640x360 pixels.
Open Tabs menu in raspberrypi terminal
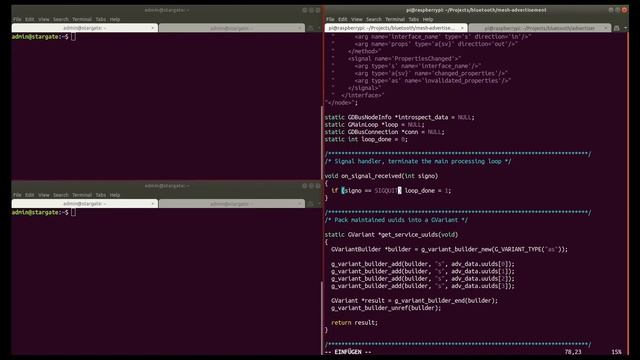pyautogui.click(x=413, y=19)
